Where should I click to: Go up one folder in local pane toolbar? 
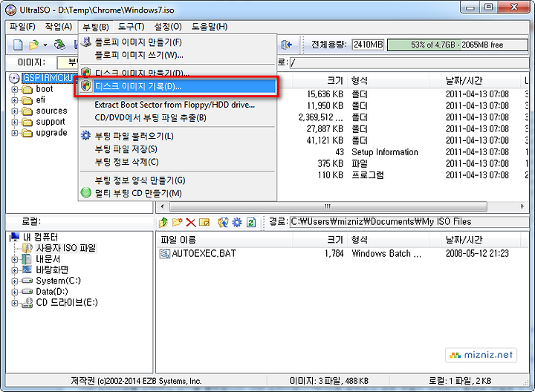(163, 223)
